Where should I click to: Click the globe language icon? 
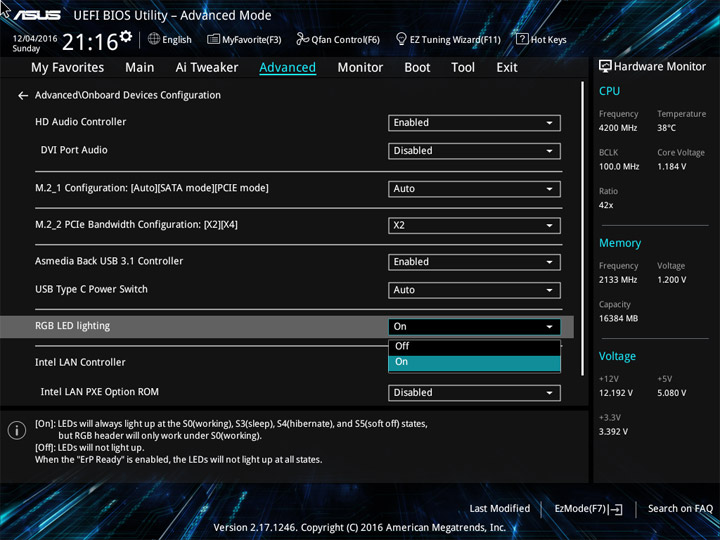click(154, 39)
